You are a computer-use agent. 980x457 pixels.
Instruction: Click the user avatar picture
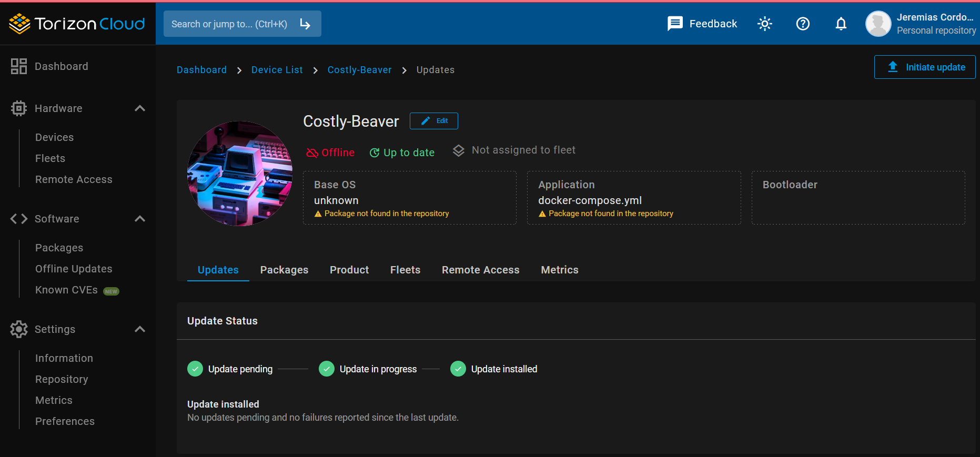click(x=878, y=24)
